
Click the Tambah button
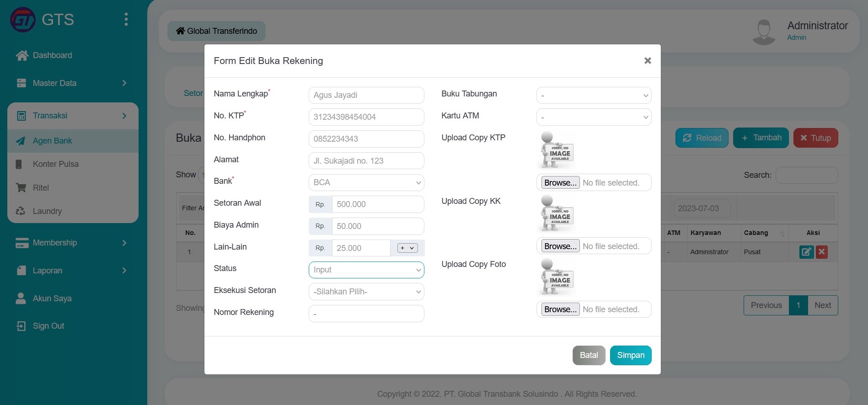761,138
